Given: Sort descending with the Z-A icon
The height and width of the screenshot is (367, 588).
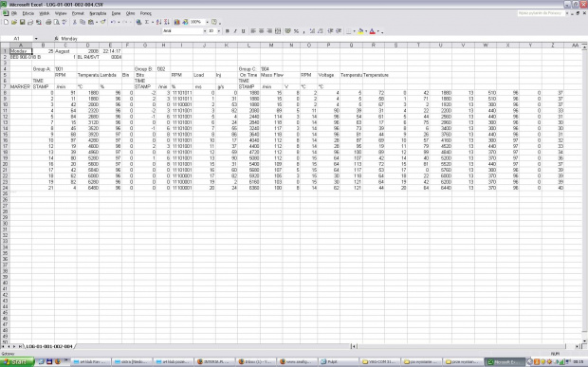Looking at the screenshot, I should click(x=167, y=22).
